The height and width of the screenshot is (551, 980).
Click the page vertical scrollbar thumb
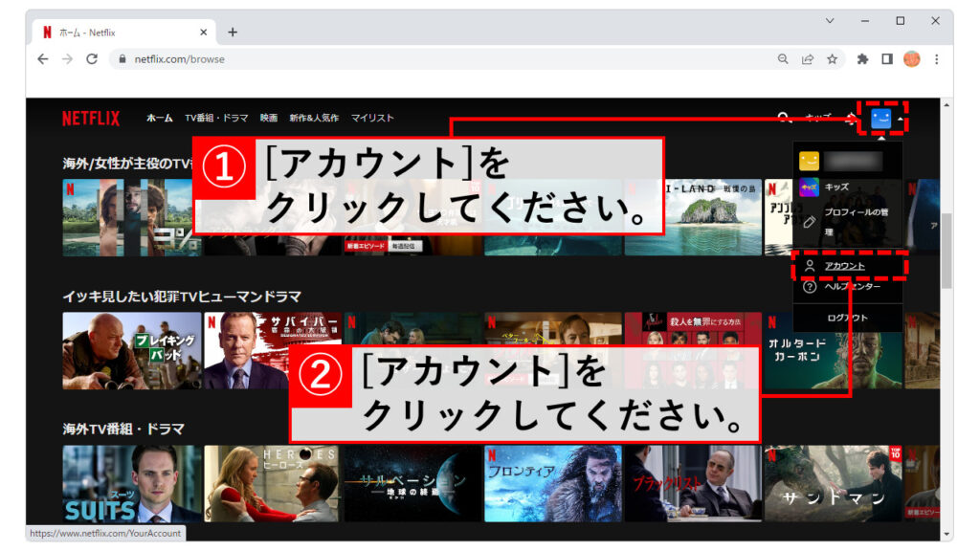pyautogui.click(x=947, y=251)
